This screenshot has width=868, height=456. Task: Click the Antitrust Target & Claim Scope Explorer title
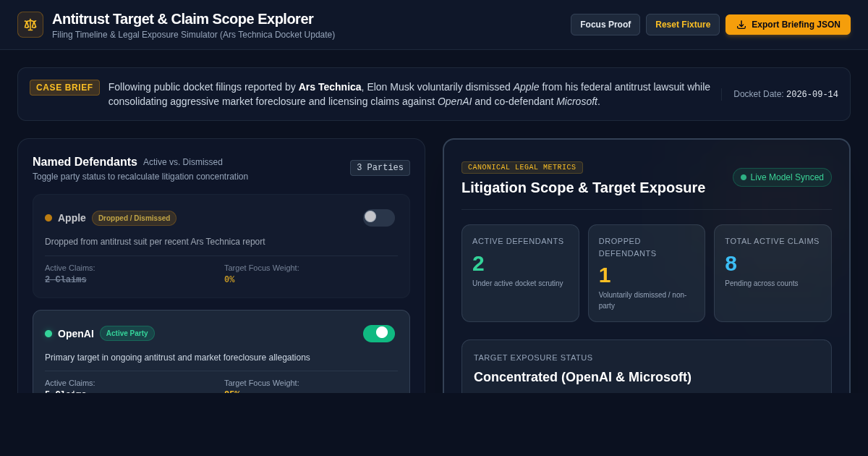[x=183, y=19]
